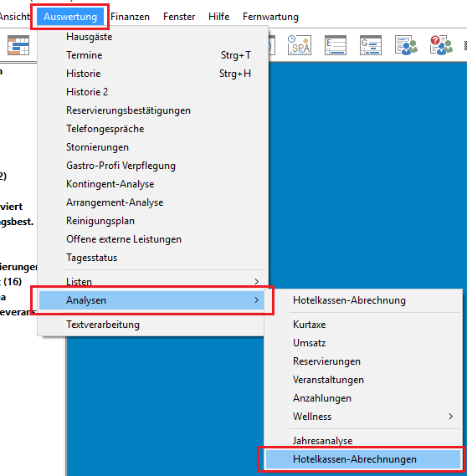Open the Hilfe menu
467x476 pixels.
click(218, 17)
